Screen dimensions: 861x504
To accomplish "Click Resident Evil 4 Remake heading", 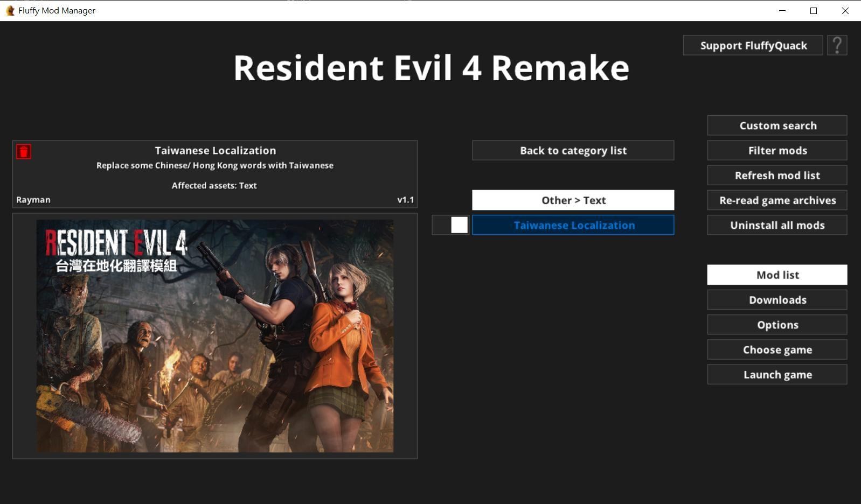I will click(431, 68).
